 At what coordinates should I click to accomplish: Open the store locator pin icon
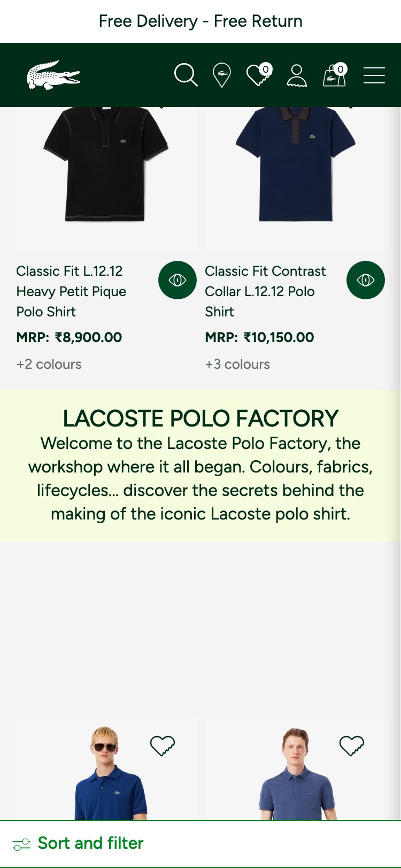point(221,75)
